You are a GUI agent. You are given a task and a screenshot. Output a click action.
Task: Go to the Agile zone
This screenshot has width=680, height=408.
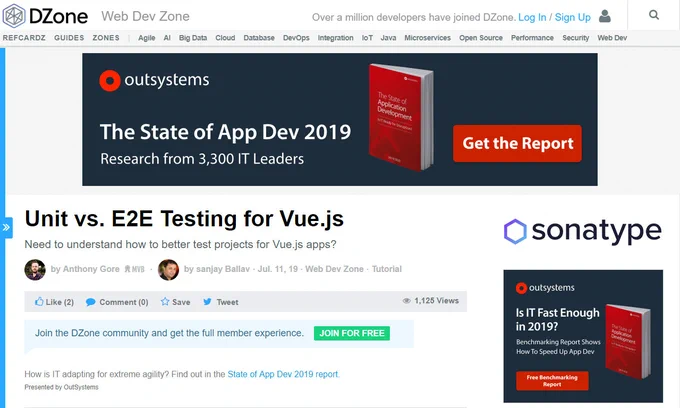click(147, 38)
